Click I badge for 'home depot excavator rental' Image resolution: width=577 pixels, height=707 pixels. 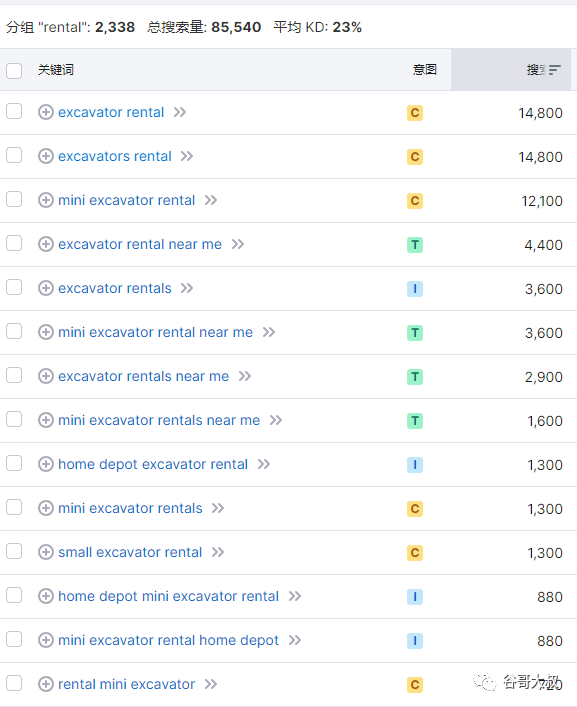pyautogui.click(x=415, y=464)
